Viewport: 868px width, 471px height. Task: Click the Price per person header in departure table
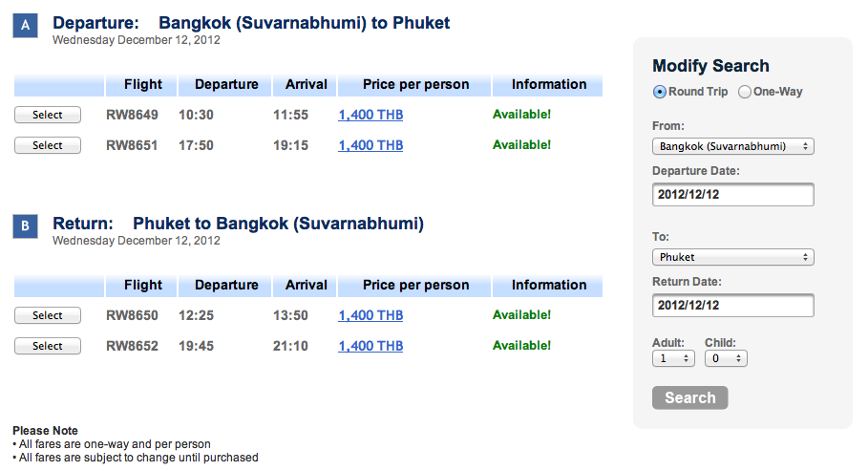[415, 85]
